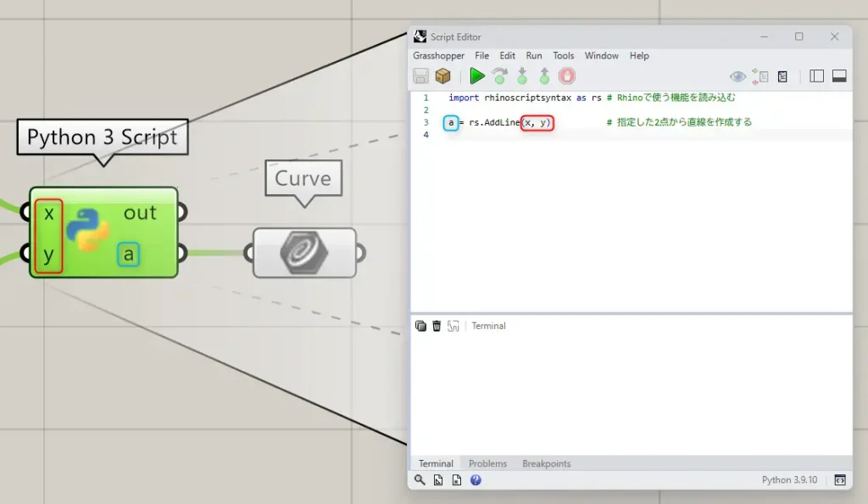This screenshot has height=504, width=868.
Task: Clear the terminal with the trash icon
Action: 437,326
